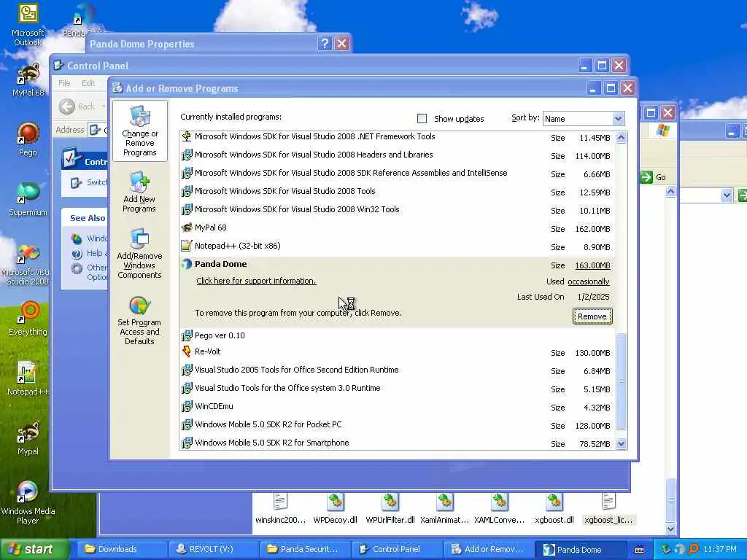The image size is (747, 560).
Task: Select WPUrlFilter.dll file icon
Action: pos(390,502)
